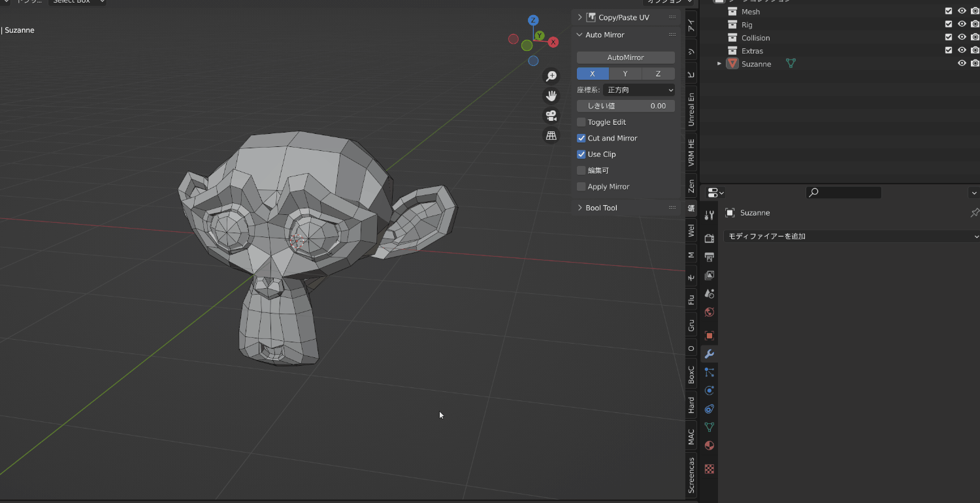The image size is (980, 503).
Task: Hide the Suzanne object with eye toggle
Action: point(961,63)
